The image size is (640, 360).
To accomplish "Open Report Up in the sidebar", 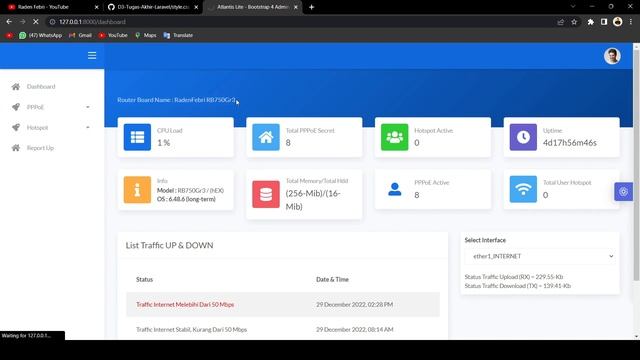I will coord(40,148).
